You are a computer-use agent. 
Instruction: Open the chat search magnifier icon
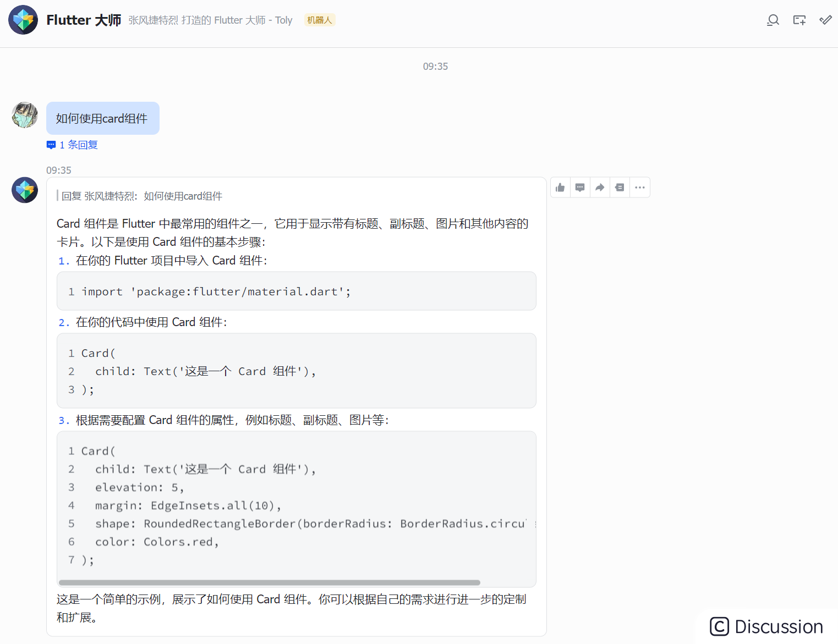point(773,20)
